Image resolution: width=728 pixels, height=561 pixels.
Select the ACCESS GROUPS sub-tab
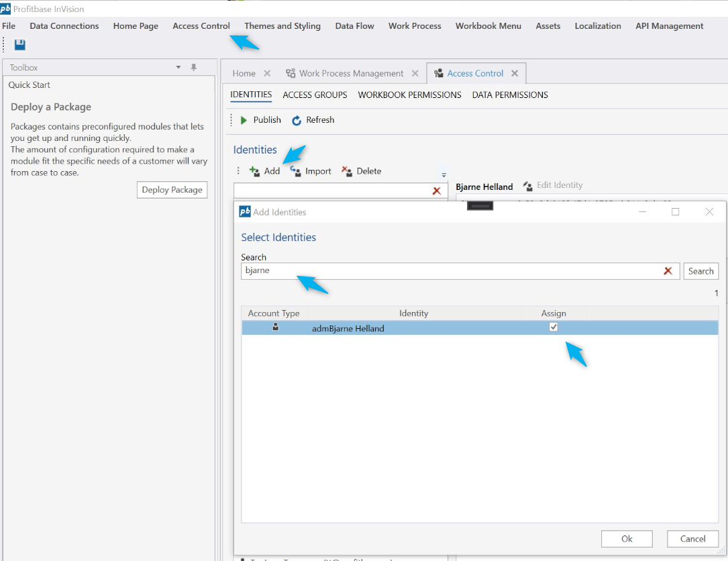point(315,95)
